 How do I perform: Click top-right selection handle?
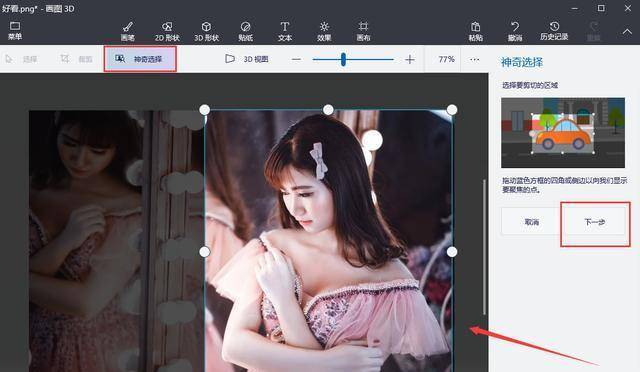click(x=452, y=109)
